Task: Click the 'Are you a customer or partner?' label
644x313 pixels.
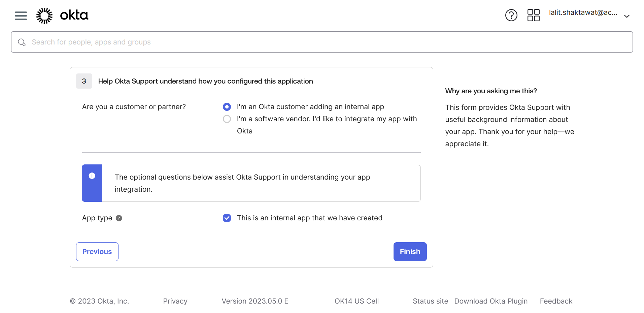Action: (x=134, y=107)
